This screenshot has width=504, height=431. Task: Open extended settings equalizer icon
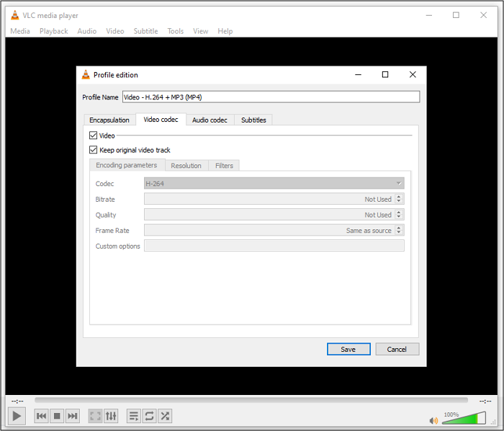(x=111, y=416)
